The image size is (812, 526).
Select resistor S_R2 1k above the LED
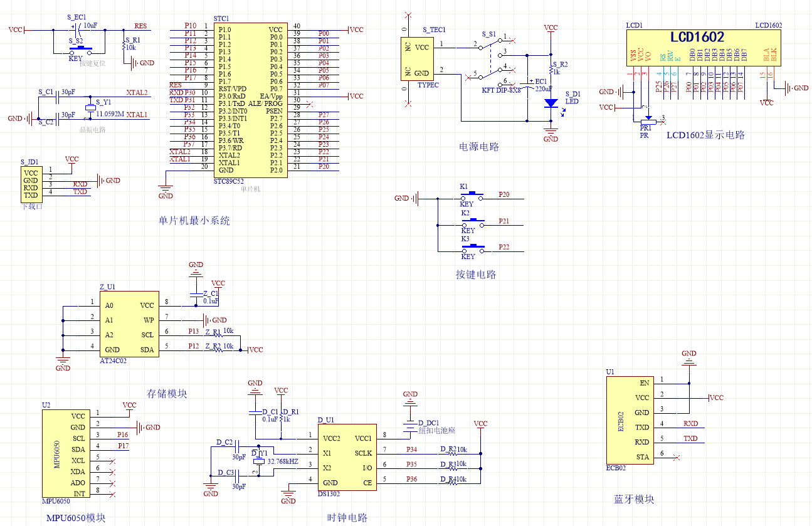[551, 68]
